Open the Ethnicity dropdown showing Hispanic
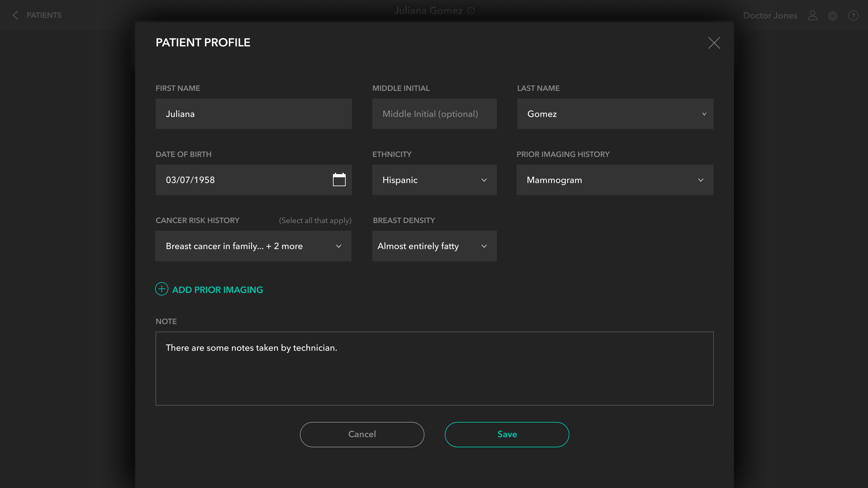868x488 pixels. 434,180
